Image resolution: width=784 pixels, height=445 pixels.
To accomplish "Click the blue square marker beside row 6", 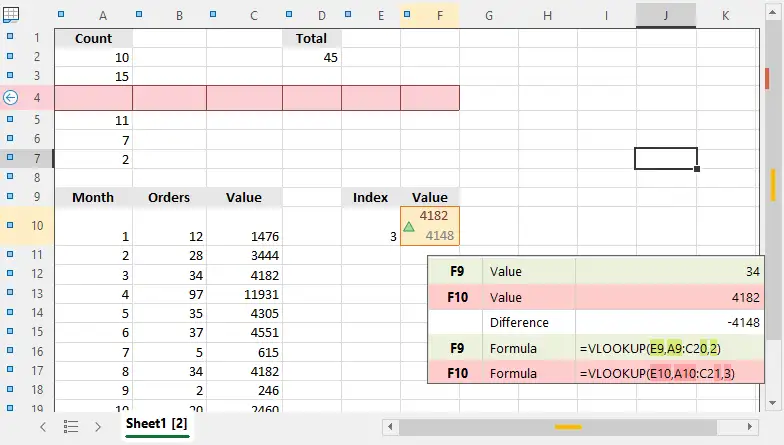I will click(10, 138).
